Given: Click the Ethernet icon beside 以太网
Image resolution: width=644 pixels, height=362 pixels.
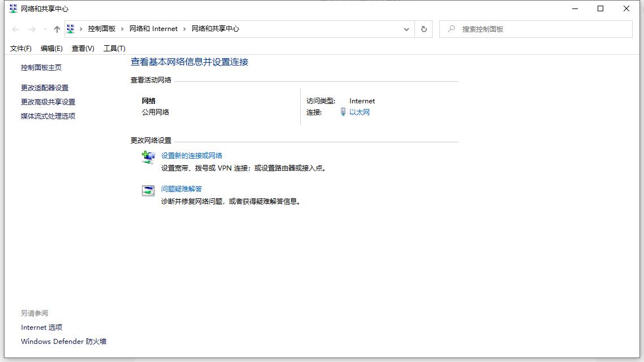Looking at the screenshot, I should point(344,112).
